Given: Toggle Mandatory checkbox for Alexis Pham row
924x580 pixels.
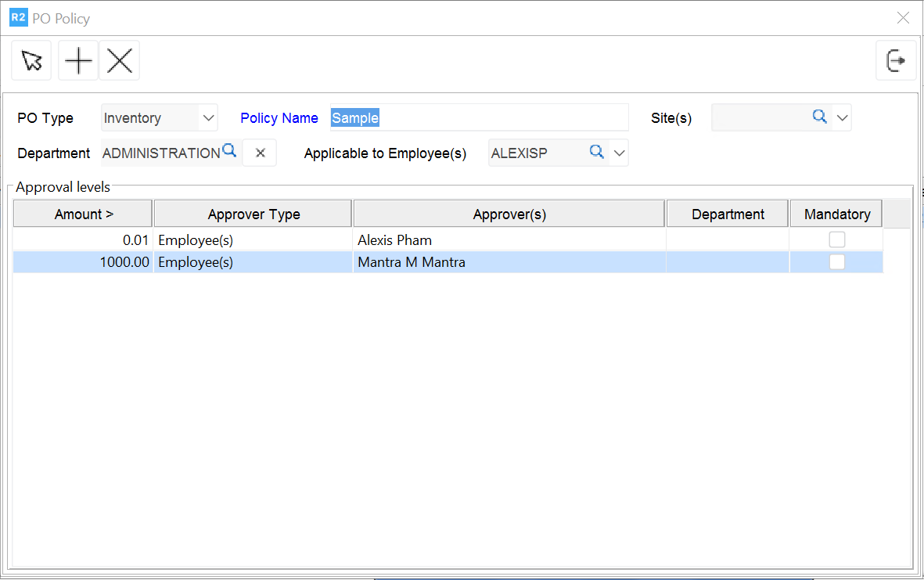Looking at the screenshot, I should pos(836,240).
